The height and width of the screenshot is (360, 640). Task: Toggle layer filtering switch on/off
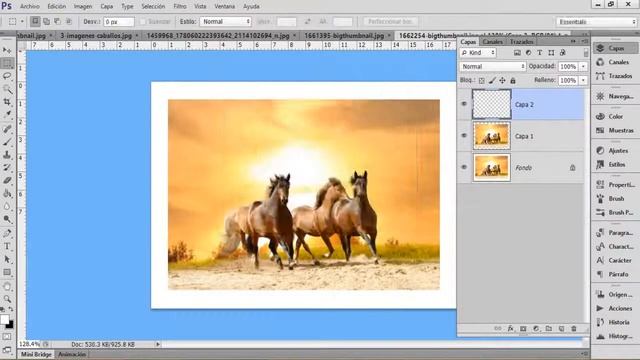pos(586,53)
